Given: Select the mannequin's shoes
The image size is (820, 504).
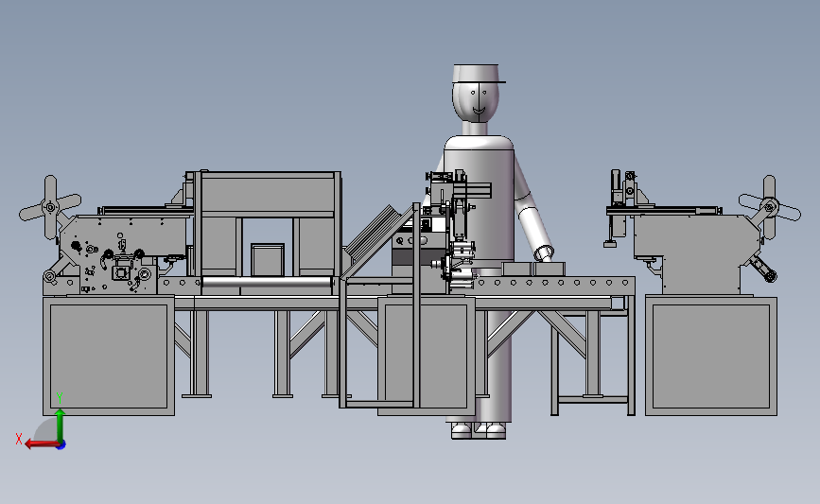Looking at the screenshot, I should tap(479, 431).
